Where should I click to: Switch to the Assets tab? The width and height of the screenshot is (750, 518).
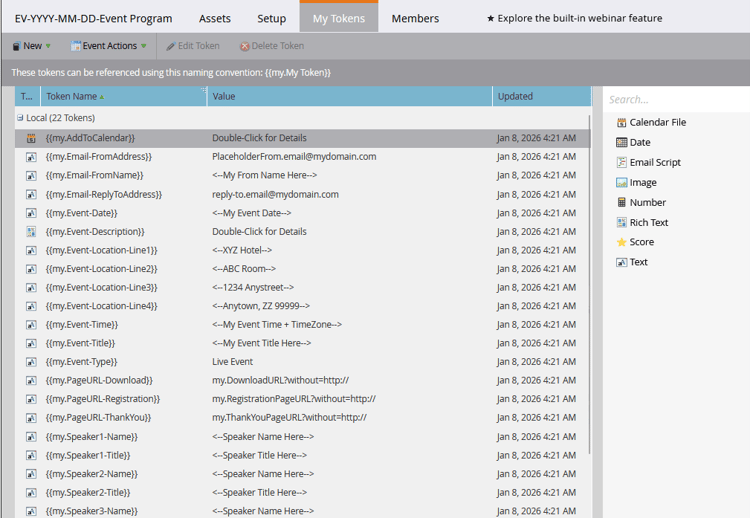point(215,19)
